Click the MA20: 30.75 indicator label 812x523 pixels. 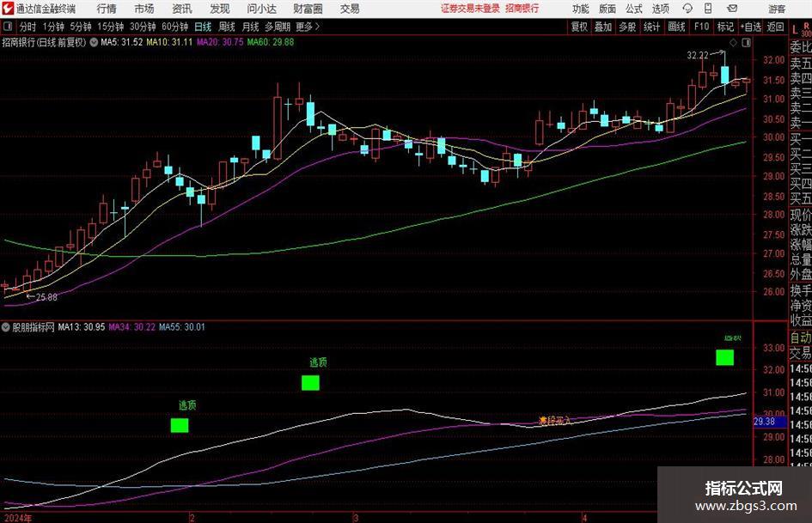click(x=220, y=42)
